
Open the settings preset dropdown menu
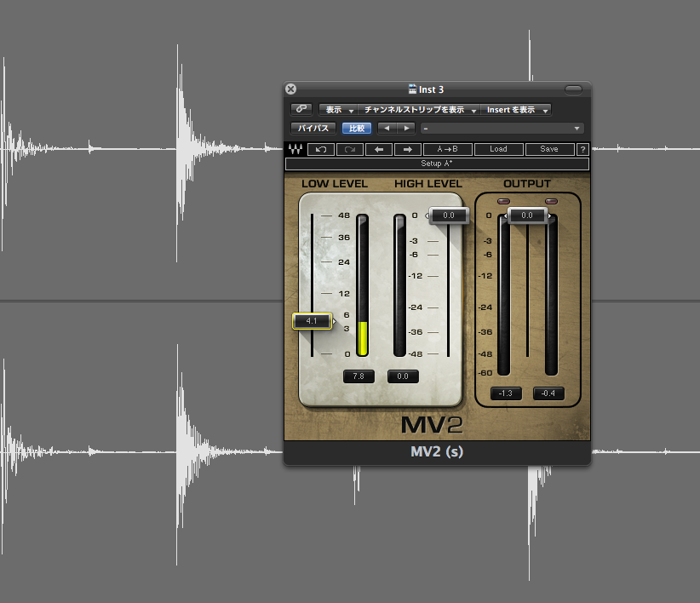502,129
